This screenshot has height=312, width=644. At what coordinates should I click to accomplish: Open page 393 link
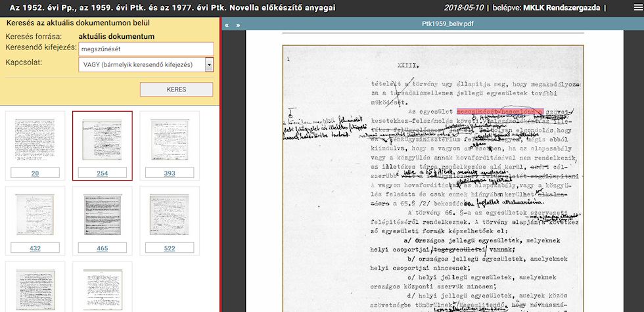[170, 173]
